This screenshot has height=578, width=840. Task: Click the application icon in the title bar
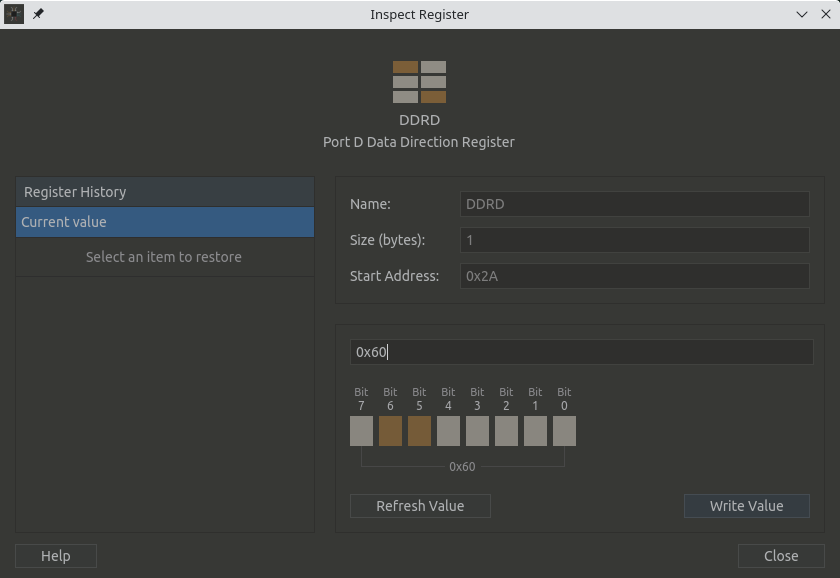pos(14,14)
